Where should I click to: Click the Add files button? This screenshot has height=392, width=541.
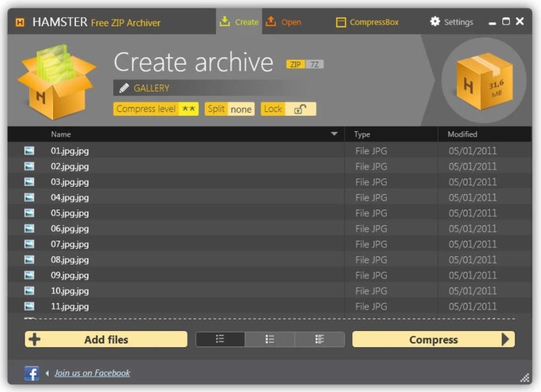pyautogui.click(x=106, y=340)
